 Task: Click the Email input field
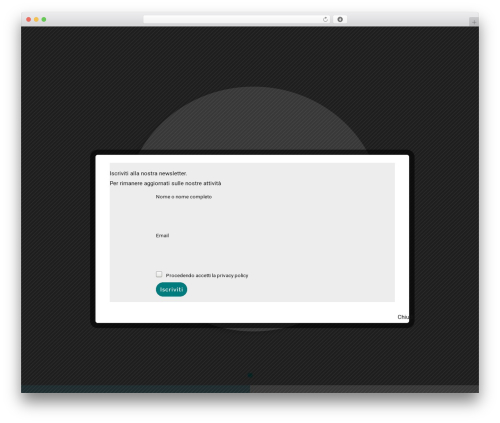(252, 251)
